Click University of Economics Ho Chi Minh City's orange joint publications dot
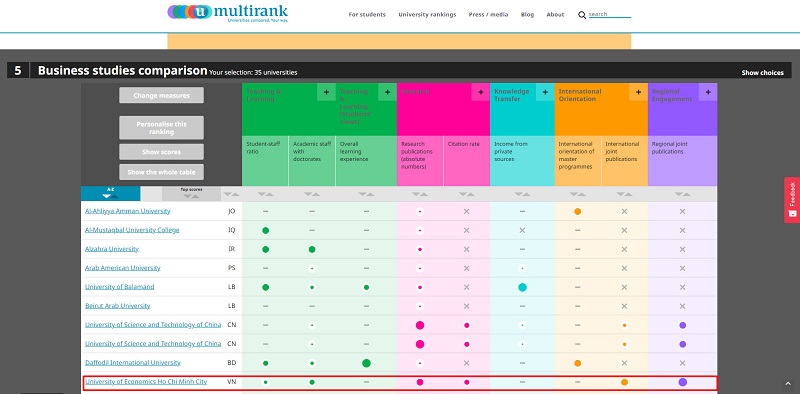The width and height of the screenshot is (800, 394). tap(624, 382)
